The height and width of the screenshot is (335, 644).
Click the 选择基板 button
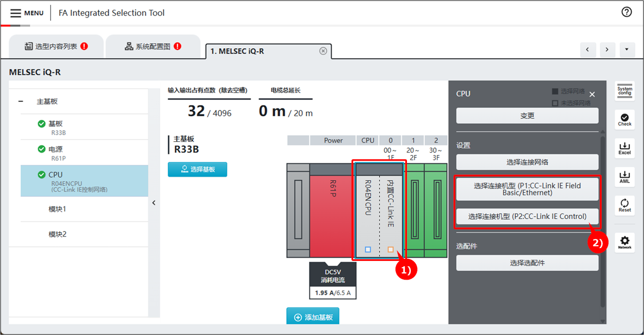198,169
